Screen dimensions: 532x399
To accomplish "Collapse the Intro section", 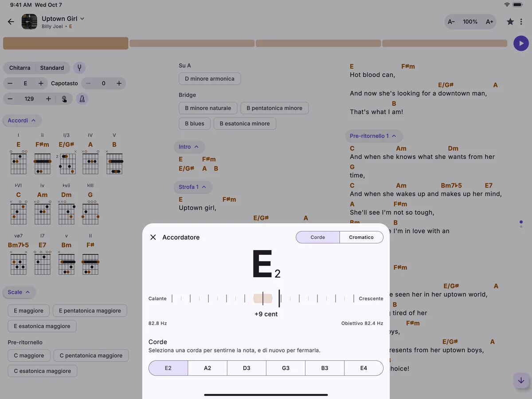I will [189, 147].
